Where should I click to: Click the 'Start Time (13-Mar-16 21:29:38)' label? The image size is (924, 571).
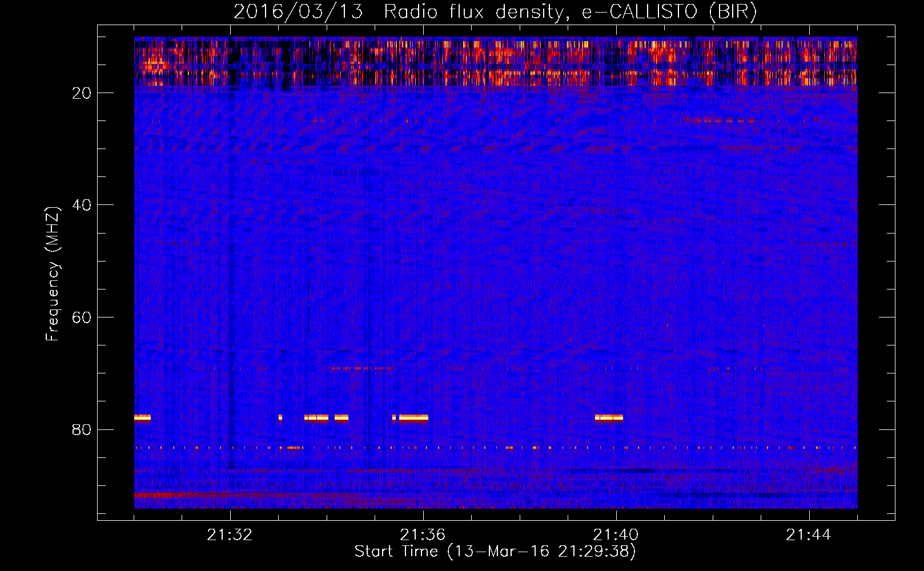pos(495,552)
